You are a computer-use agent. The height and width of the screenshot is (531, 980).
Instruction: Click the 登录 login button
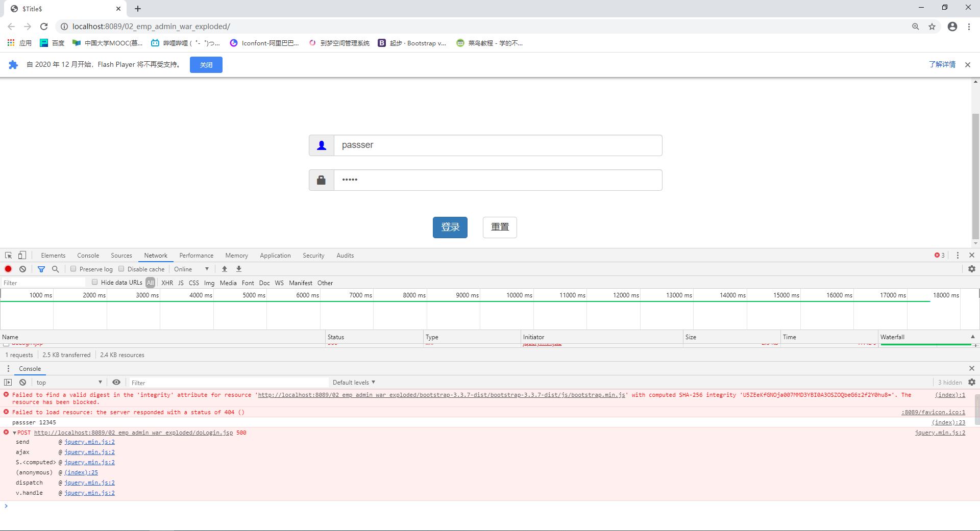[x=450, y=227]
